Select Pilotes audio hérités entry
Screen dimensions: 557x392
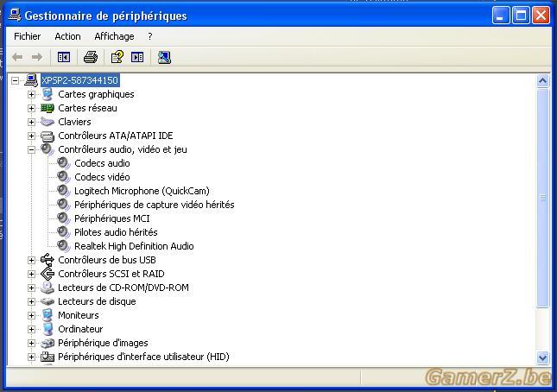tap(116, 232)
